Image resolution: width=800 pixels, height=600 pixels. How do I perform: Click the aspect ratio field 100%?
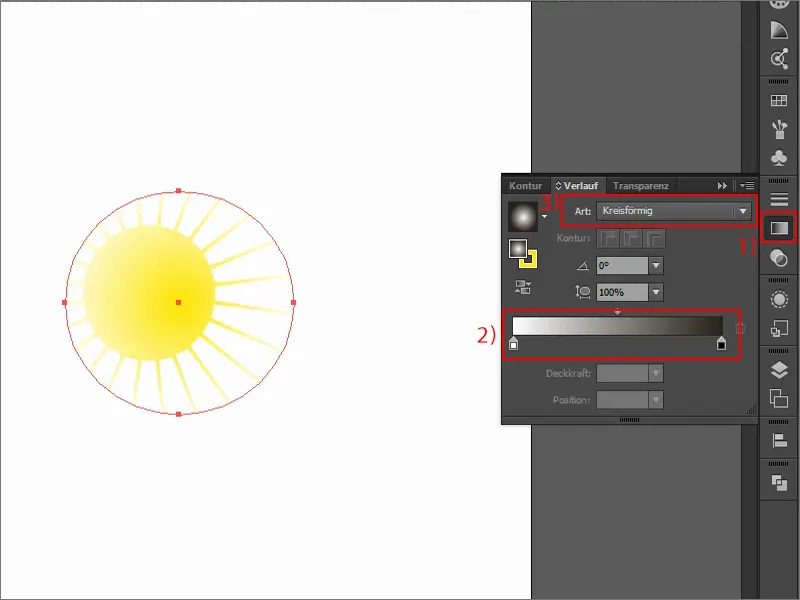(x=622, y=292)
